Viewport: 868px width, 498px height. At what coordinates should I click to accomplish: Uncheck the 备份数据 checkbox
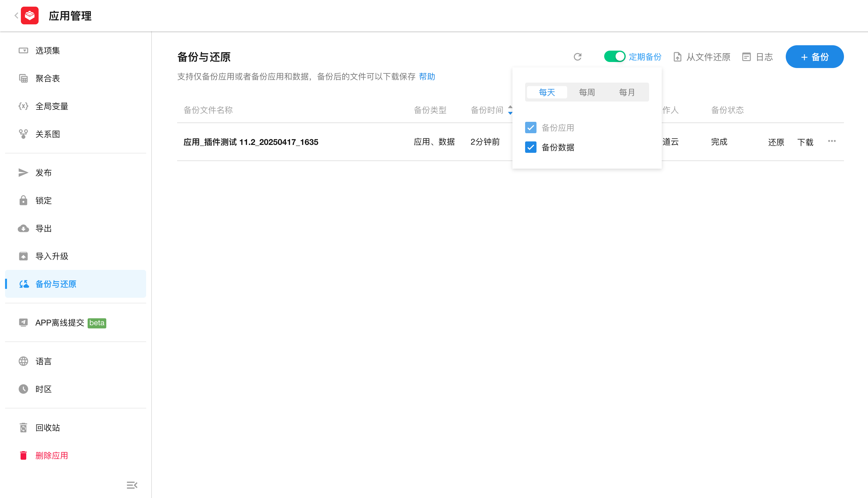pos(530,147)
